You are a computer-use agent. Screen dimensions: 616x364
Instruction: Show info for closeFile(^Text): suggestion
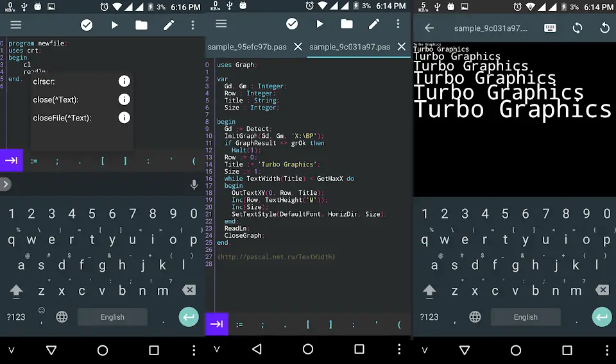point(124,117)
